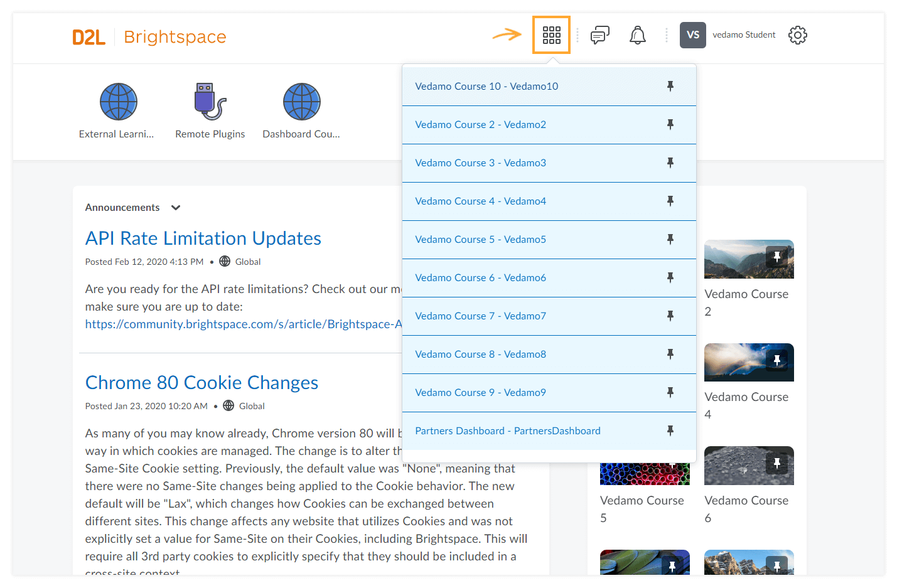Click Global globe icon under API Rate post
Screen dimensions: 897x588
point(225,262)
